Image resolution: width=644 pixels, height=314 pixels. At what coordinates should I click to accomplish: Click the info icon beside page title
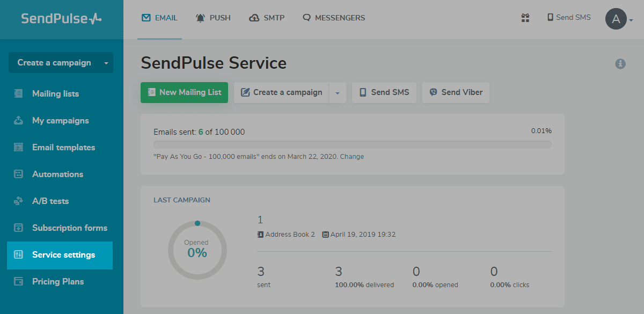pyautogui.click(x=620, y=64)
